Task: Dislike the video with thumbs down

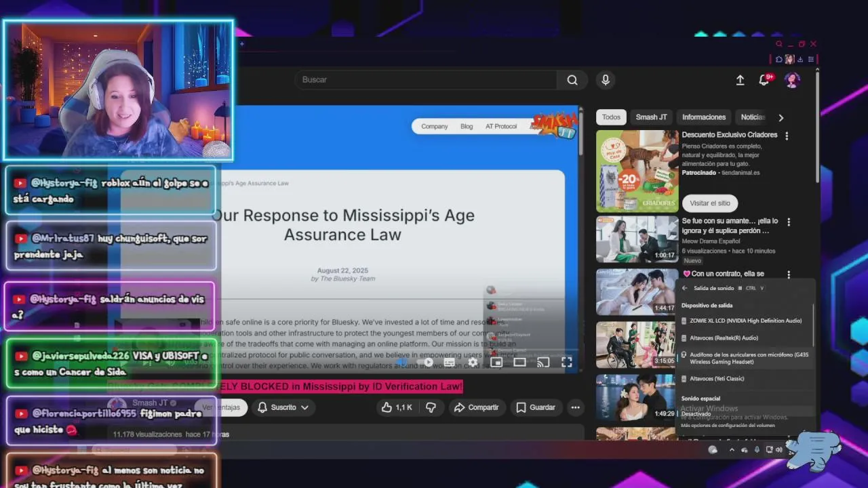Action: tap(431, 407)
